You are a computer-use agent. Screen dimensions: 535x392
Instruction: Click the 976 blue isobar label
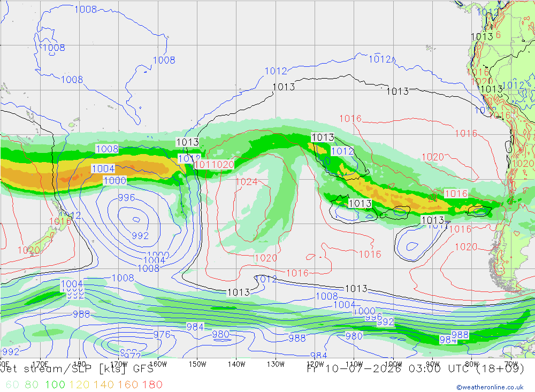(162, 334)
